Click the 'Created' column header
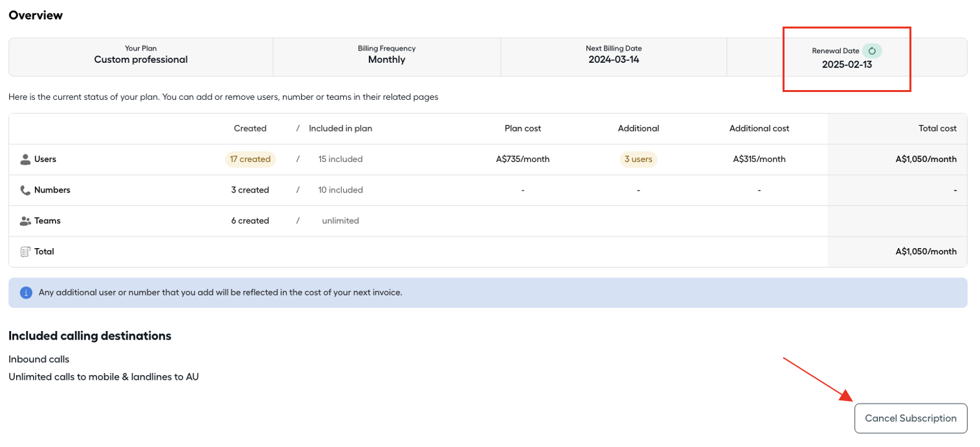The height and width of the screenshot is (447, 980). pos(250,128)
